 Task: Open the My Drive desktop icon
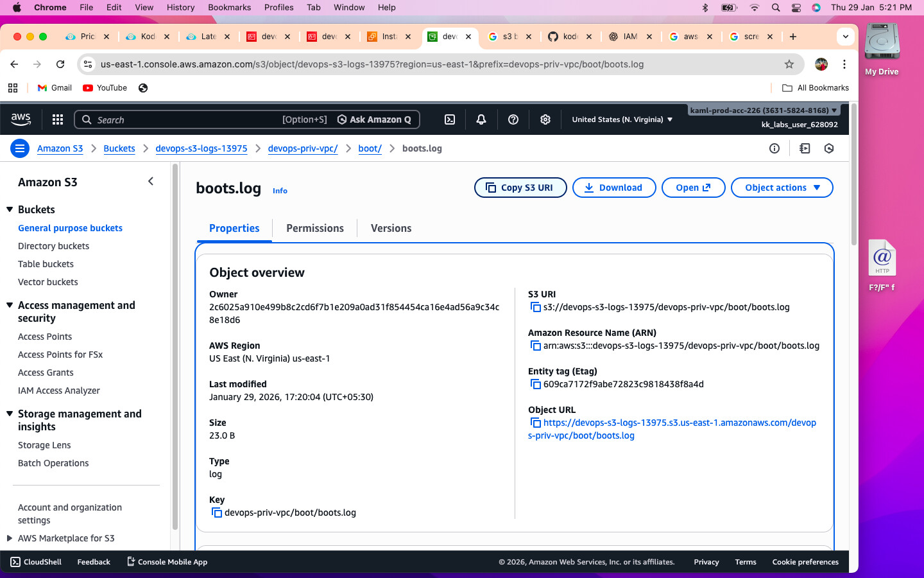click(882, 49)
